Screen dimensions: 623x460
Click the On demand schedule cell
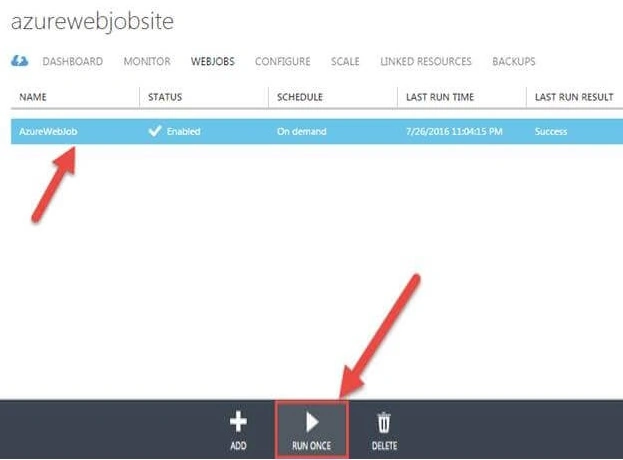point(302,131)
